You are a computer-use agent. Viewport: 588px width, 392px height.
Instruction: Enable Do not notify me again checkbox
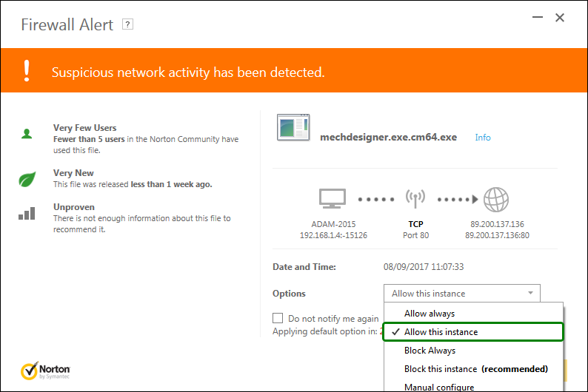pyautogui.click(x=278, y=318)
